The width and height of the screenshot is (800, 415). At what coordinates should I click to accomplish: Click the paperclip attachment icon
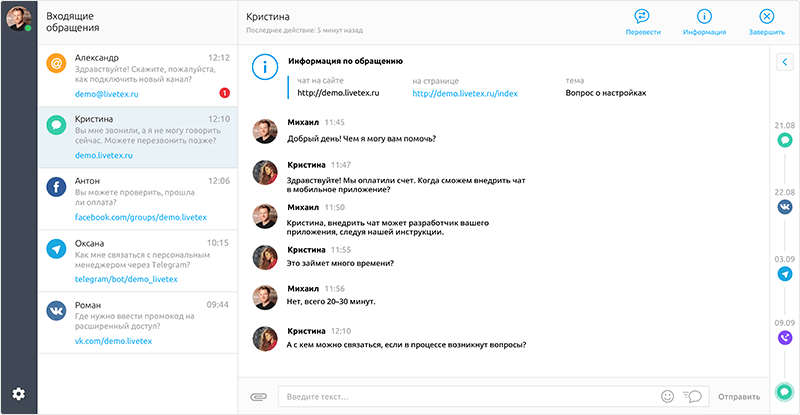click(258, 397)
